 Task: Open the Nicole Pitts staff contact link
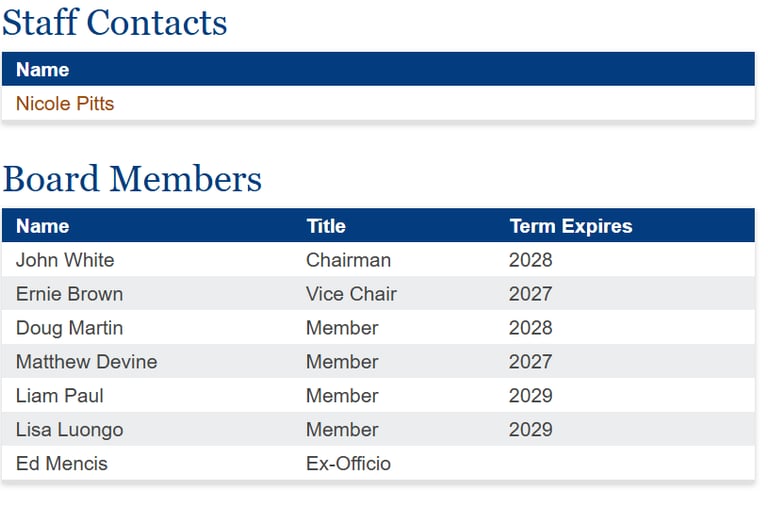(65, 104)
